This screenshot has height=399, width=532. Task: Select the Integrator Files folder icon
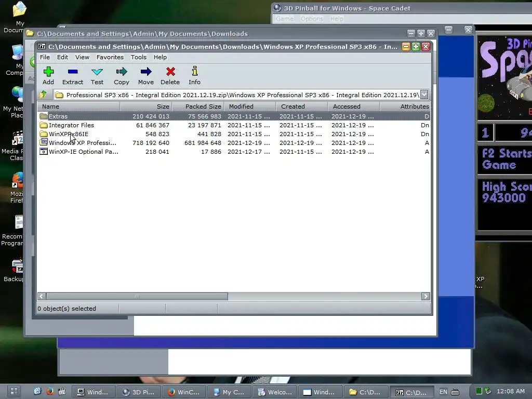(44, 125)
